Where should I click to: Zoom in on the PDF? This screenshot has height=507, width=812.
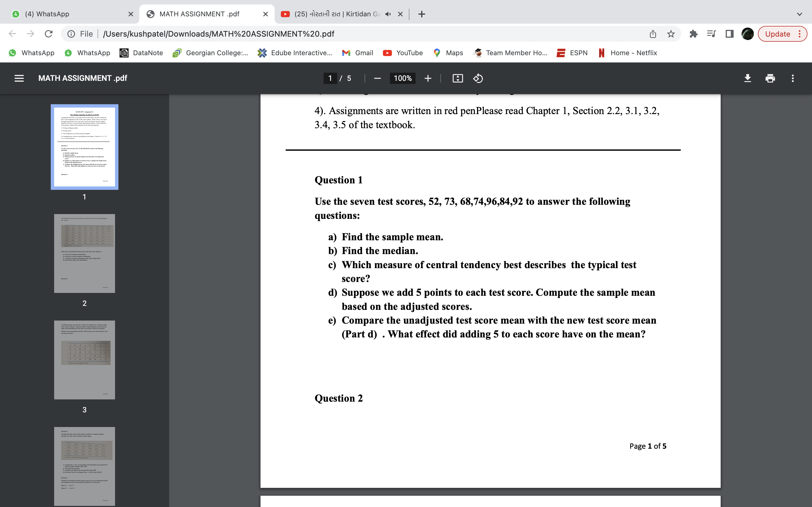click(428, 78)
